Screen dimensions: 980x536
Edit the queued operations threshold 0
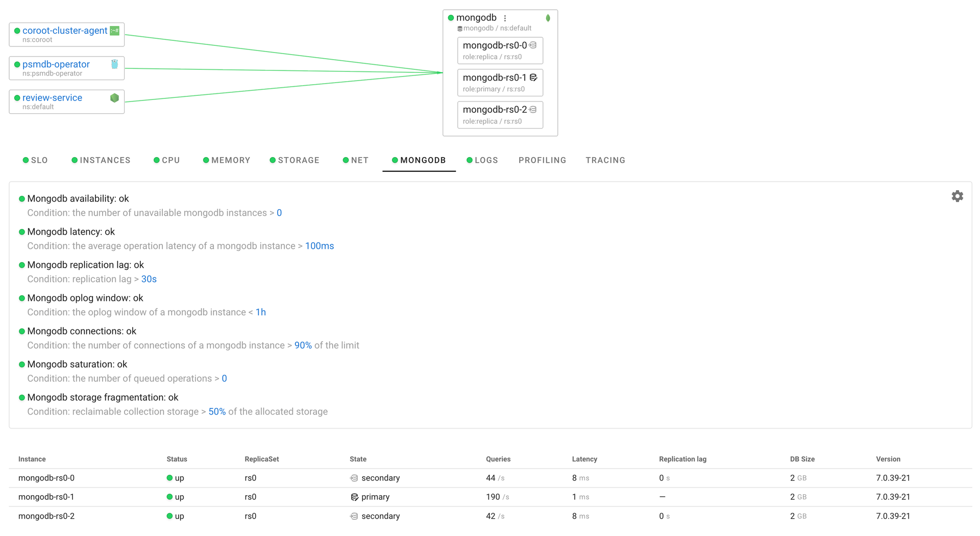click(225, 379)
